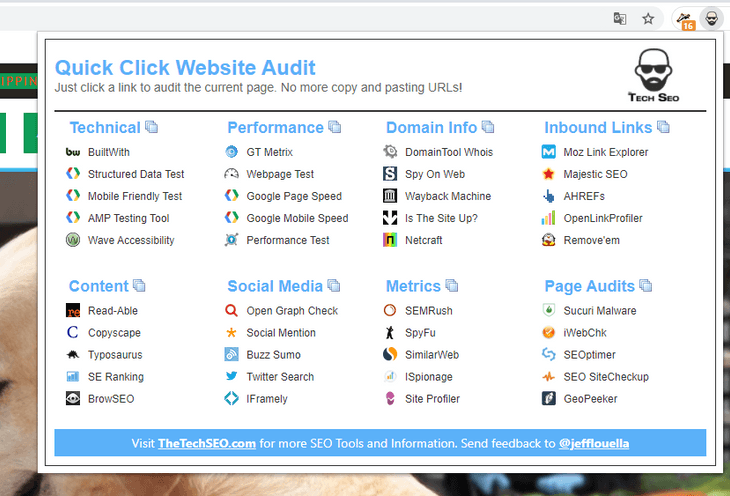730x496 pixels.
Task: Click the Read-Able icon
Action: coord(73,310)
